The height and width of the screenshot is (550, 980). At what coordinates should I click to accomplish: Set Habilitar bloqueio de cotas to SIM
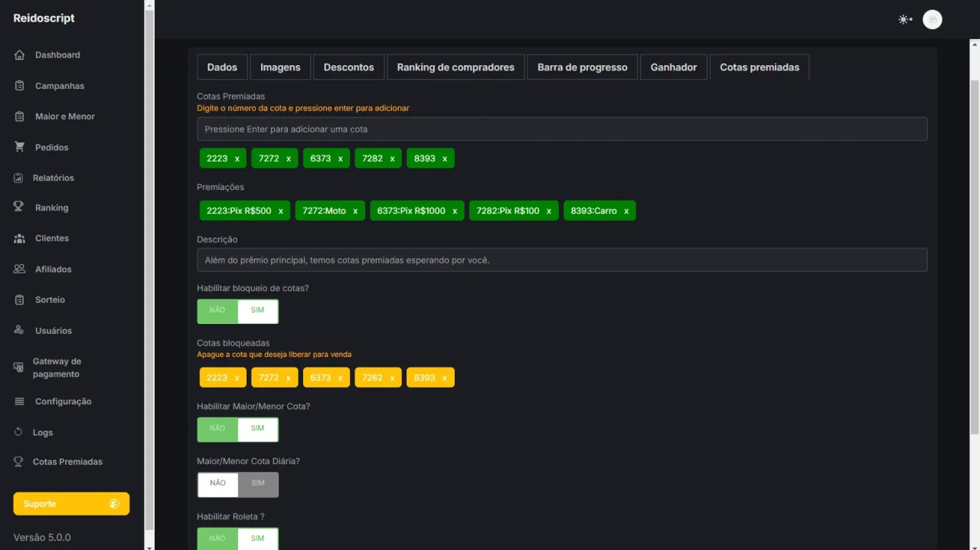258,311
